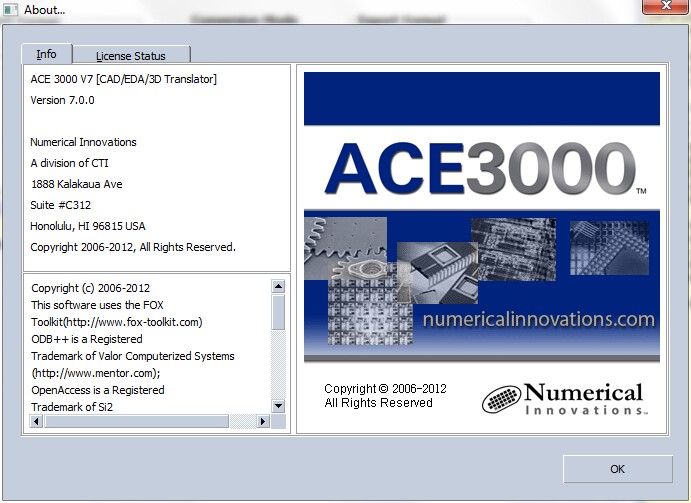Click the "Trademark of Si2" line
Image resolution: width=691 pixels, height=503 pixels.
pos(72,407)
